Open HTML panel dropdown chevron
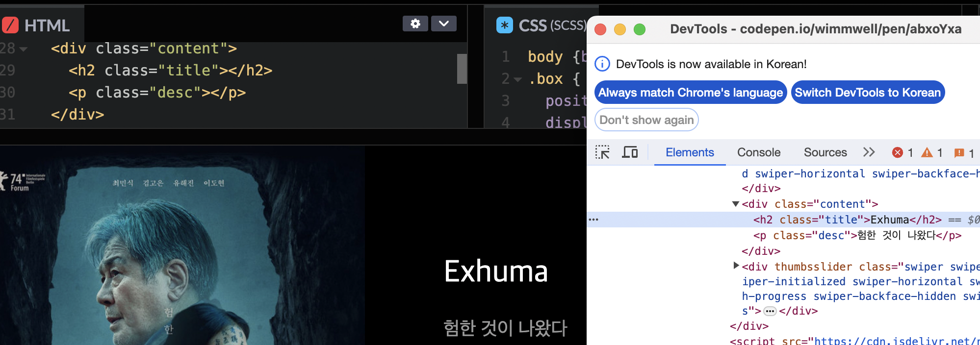The image size is (980, 345). 443,24
